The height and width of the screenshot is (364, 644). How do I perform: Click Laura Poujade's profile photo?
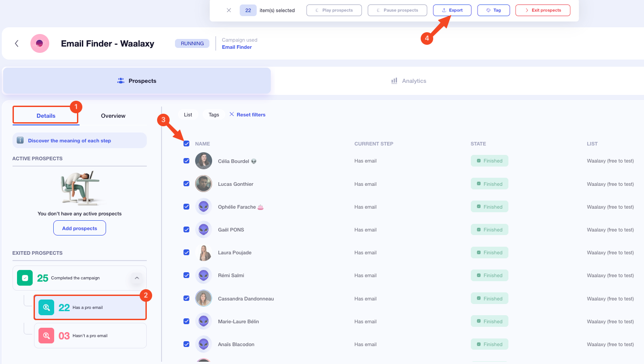204,253
